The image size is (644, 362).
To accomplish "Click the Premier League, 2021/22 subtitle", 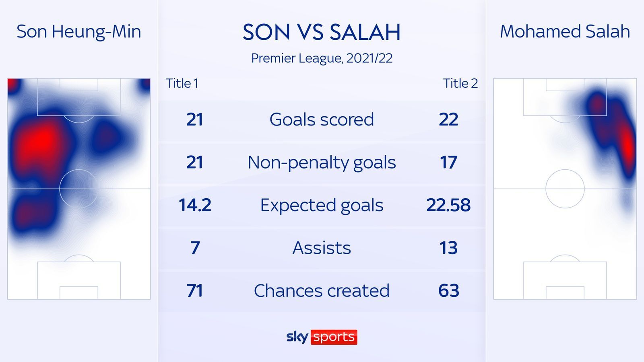I will [x=322, y=58].
